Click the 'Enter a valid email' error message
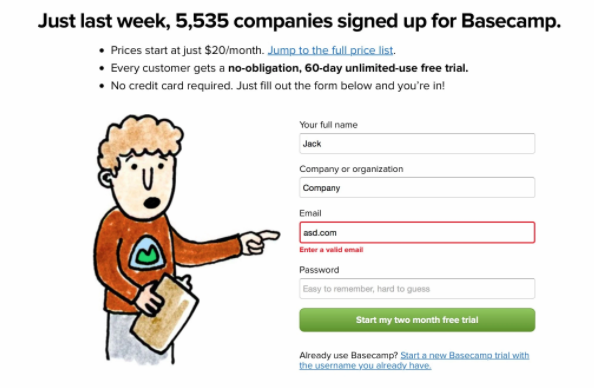This screenshot has height=388, width=594. (x=331, y=250)
